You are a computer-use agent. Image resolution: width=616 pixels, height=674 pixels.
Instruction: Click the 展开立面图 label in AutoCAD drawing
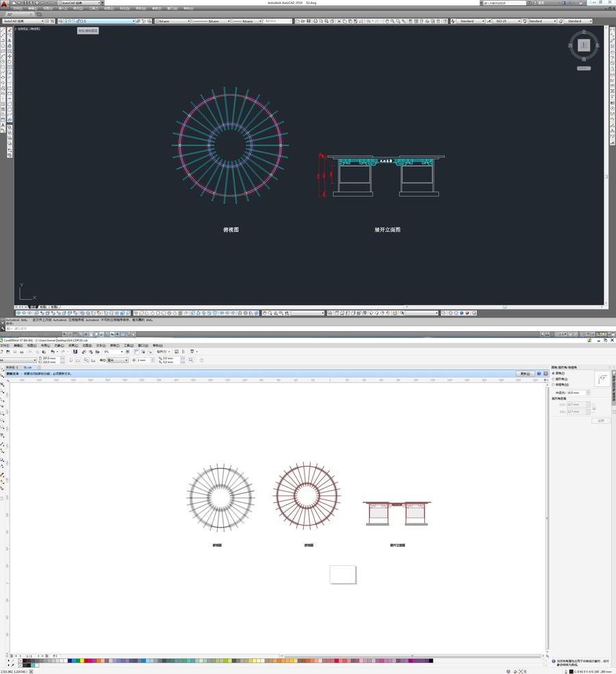coord(387,229)
